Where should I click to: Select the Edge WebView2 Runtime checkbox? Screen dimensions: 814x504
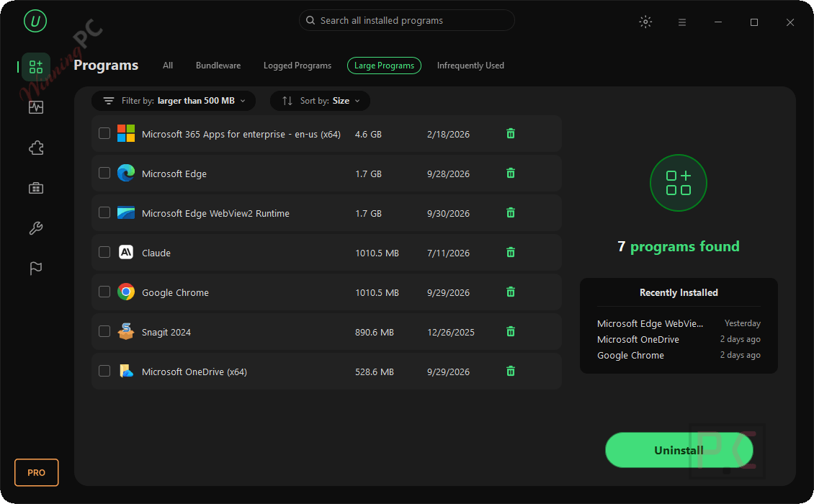[104, 212]
